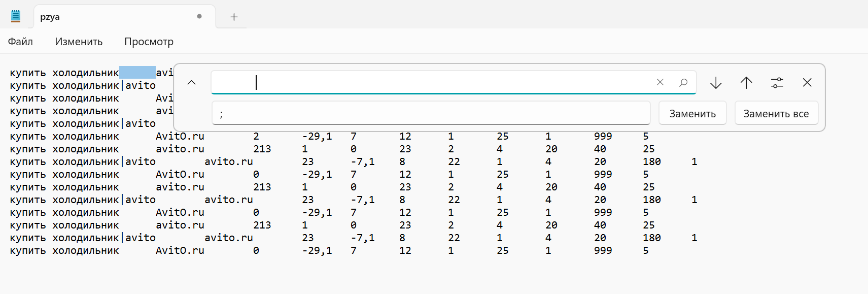Image resolution: width=868 pixels, height=294 pixels.
Task: Click the Notepad app icon
Action: click(16, 16)
